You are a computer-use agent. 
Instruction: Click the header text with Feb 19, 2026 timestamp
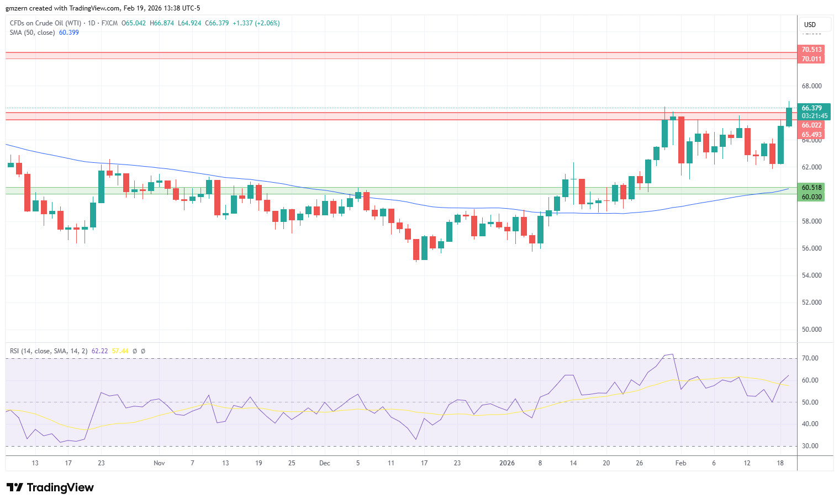click(x=103, y=8)
